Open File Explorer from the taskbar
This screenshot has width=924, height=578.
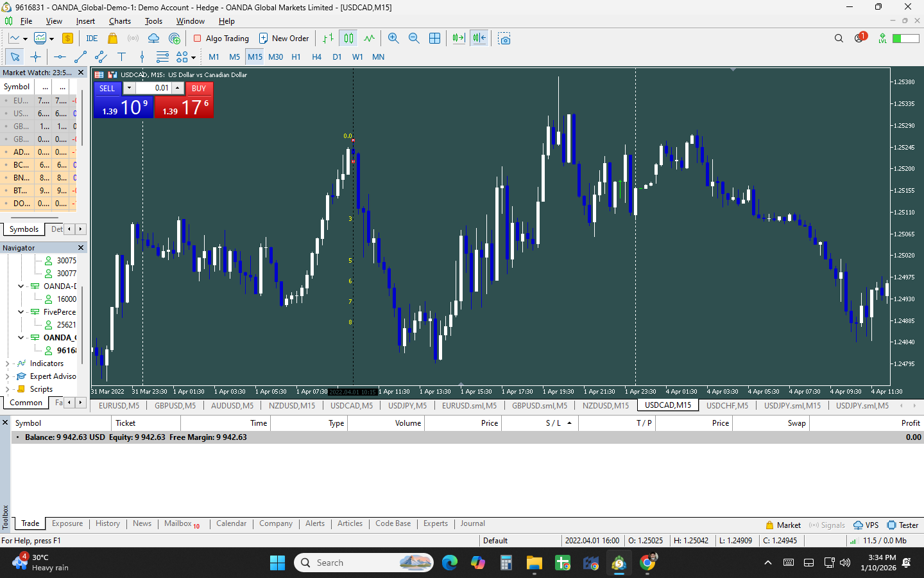(535, 563)
